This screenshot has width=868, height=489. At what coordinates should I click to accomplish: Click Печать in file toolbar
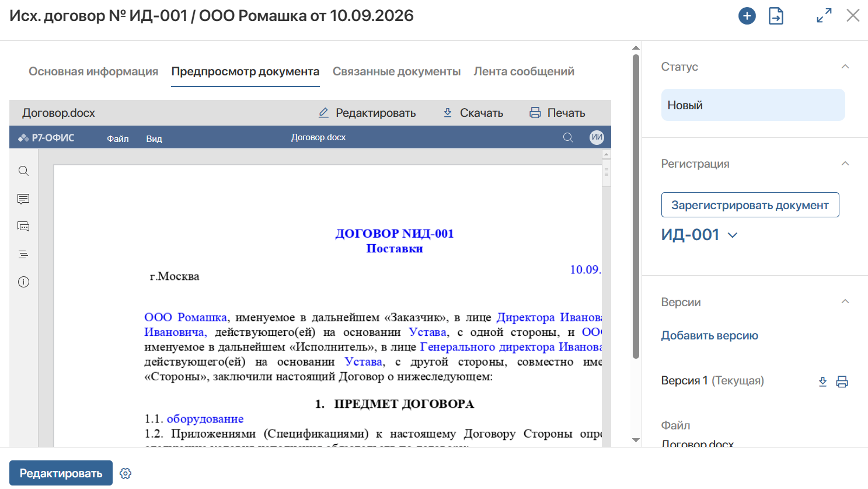[557, 113]
